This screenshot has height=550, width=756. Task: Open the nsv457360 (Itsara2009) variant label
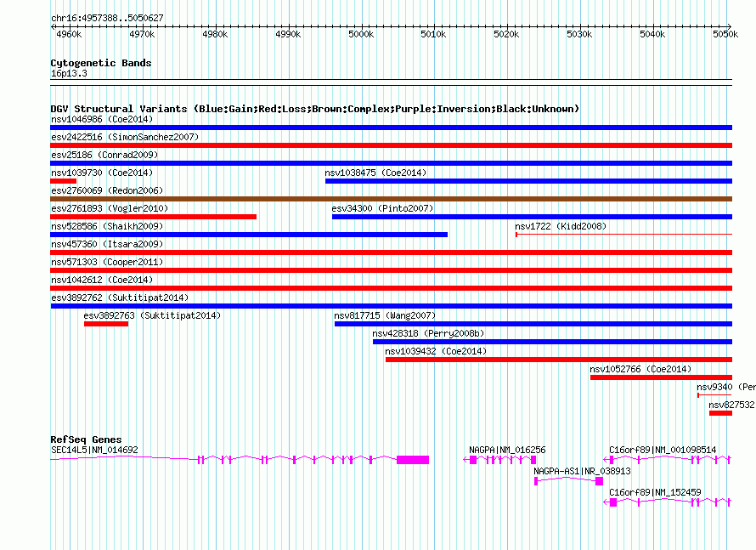click(107, 244)
